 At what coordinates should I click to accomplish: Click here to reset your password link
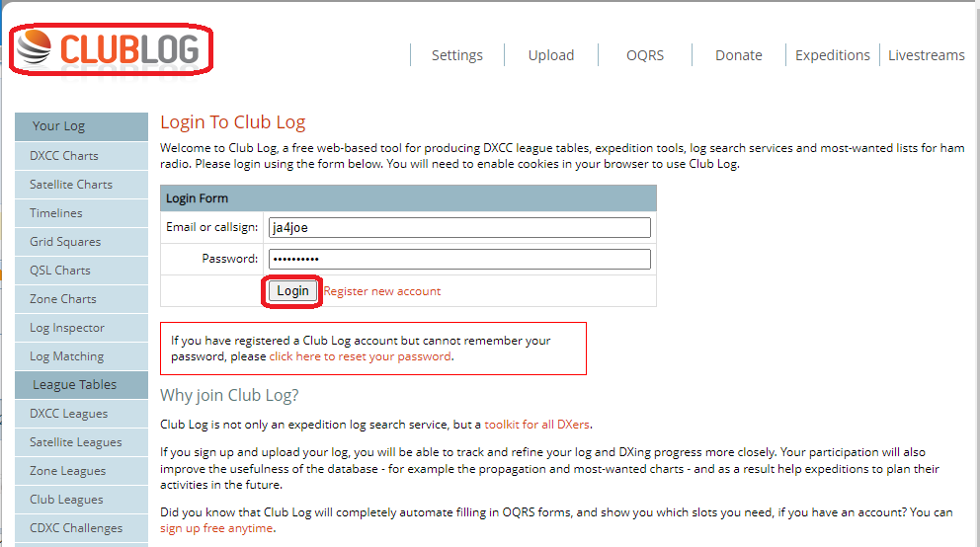tap(360, 356)
